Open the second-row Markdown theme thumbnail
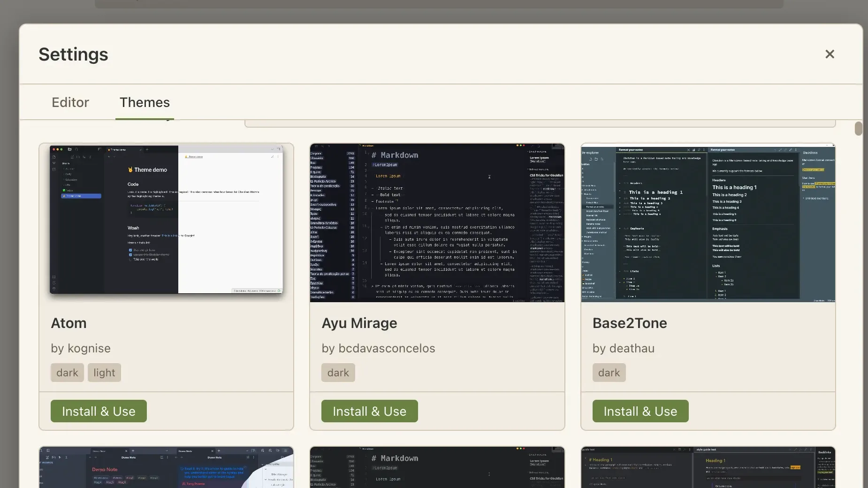 (437, 467)
